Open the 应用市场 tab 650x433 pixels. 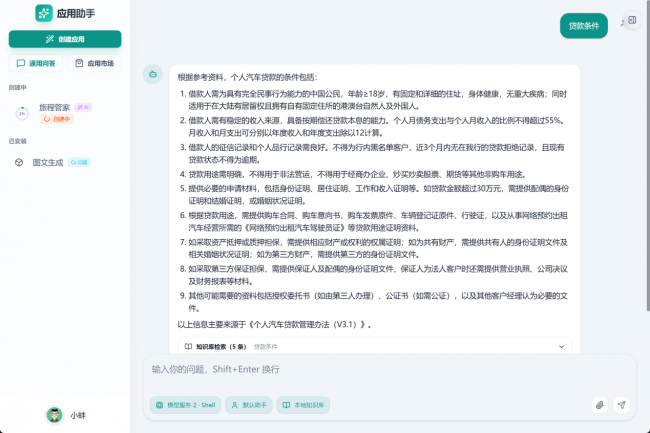click(x=94, y=63)
